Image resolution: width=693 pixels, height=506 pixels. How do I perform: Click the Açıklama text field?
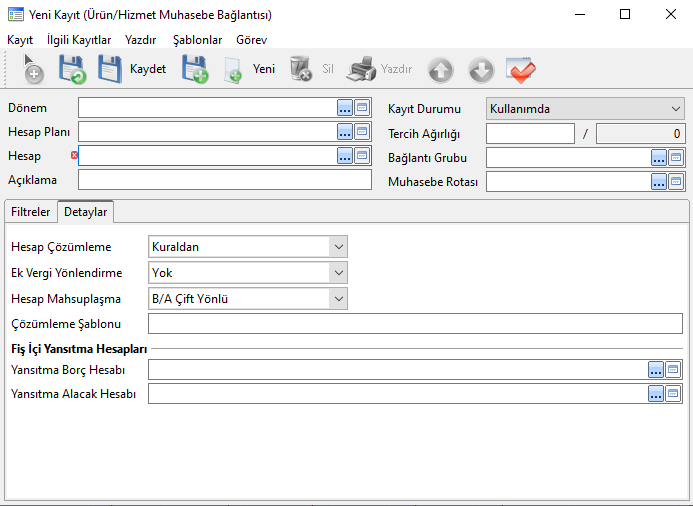tap(224, 180)
